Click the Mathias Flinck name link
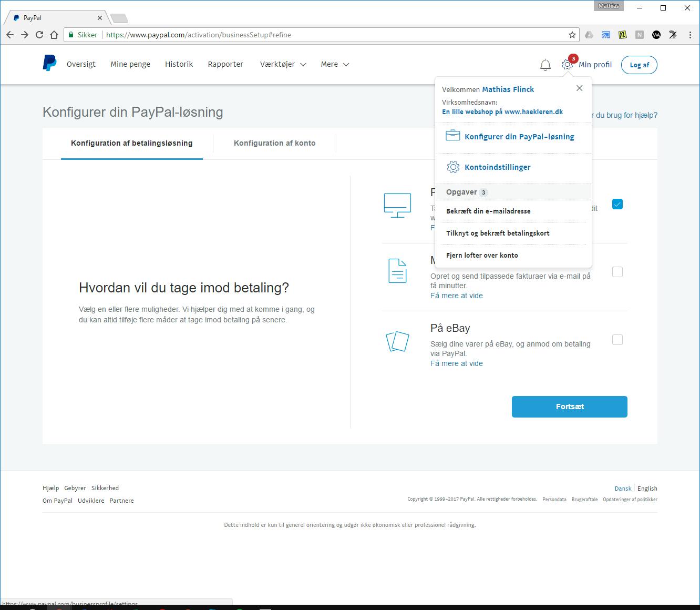 pos(508,89)
